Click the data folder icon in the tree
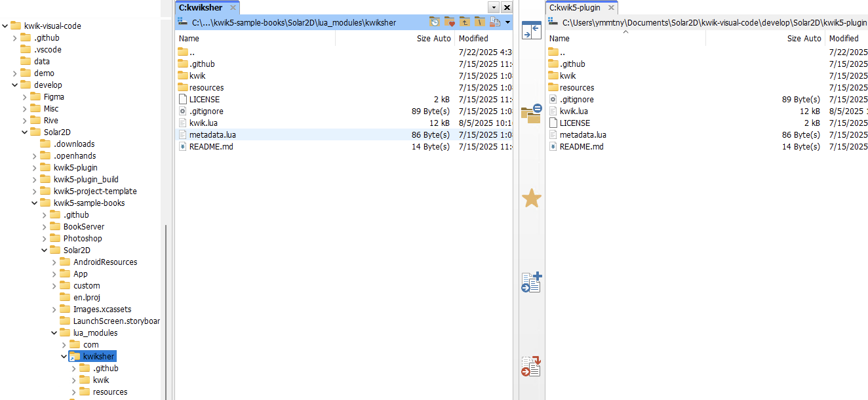Viewport: 868px width, 400px height. (x=26, y=61)
